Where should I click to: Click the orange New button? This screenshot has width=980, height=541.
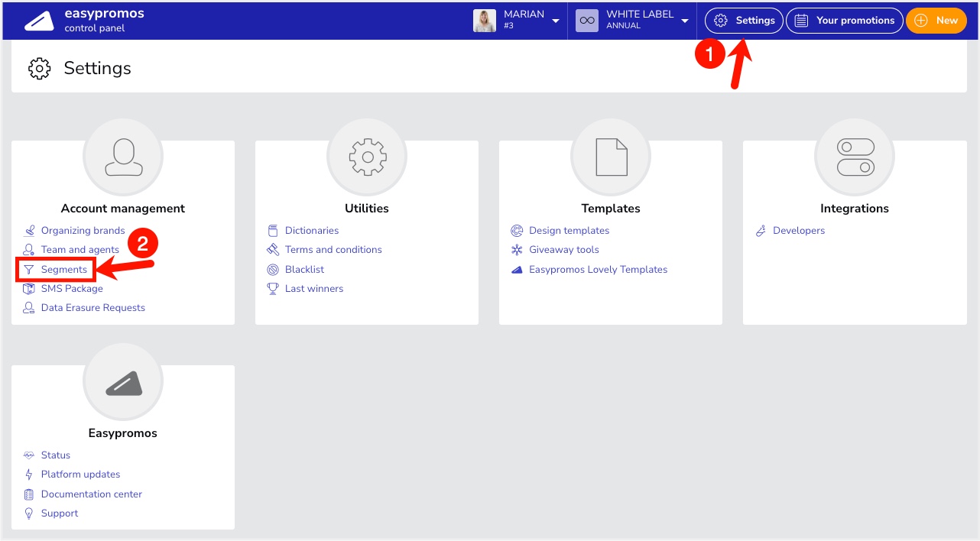pos(936,21)
